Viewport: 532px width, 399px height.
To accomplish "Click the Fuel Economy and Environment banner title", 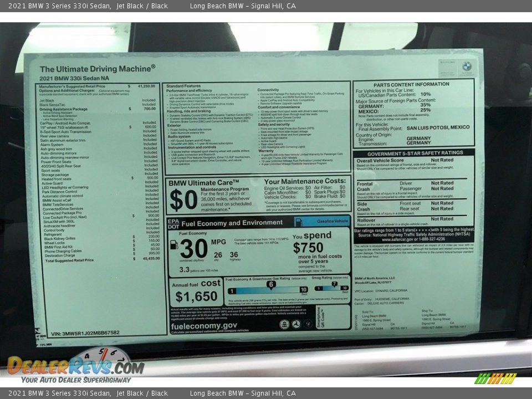I will (232, 223).
